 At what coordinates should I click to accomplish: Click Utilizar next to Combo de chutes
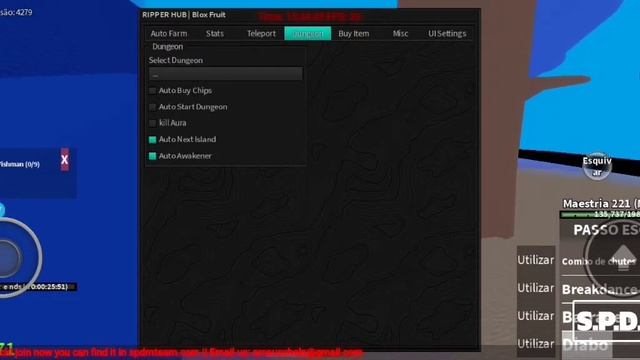coord(536,260)
